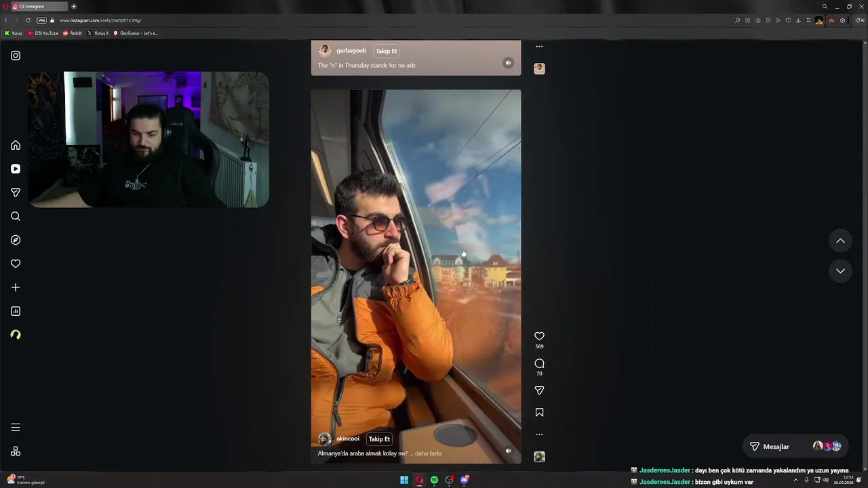Open the garbagoob username link
Viewport: 868px width, 488px height.
click(351, 51)
